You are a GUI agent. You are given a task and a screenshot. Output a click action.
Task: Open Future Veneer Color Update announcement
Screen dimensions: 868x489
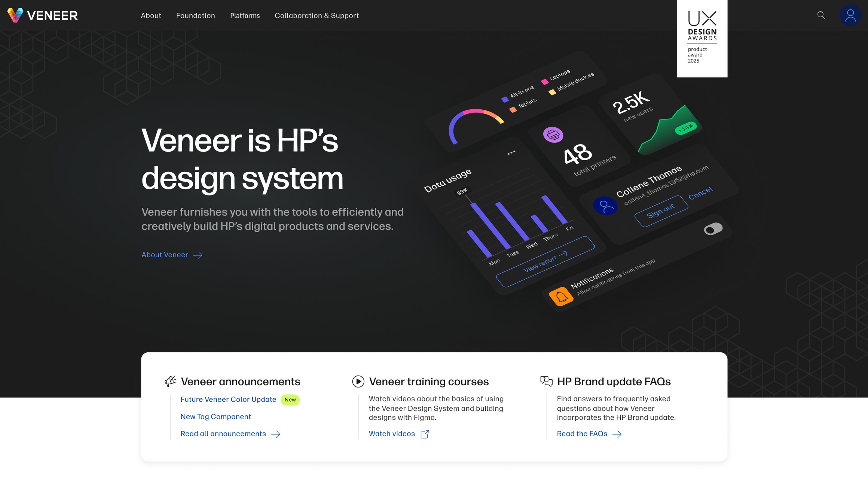(x=228, y=400)
